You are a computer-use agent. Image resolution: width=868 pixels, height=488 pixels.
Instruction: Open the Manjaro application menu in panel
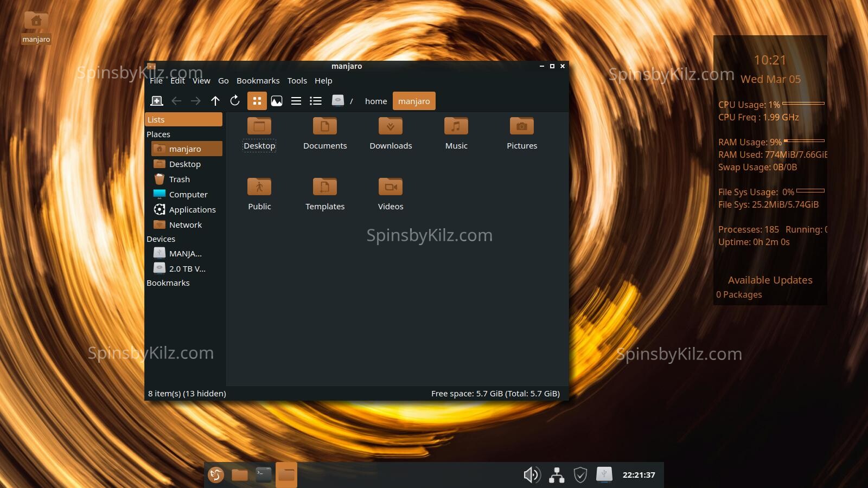click(216, 475)
